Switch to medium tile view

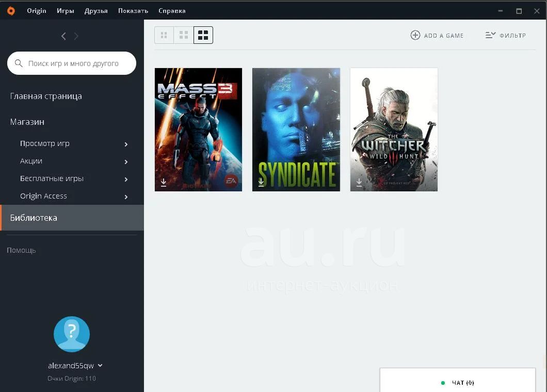[x=184, y=35]
